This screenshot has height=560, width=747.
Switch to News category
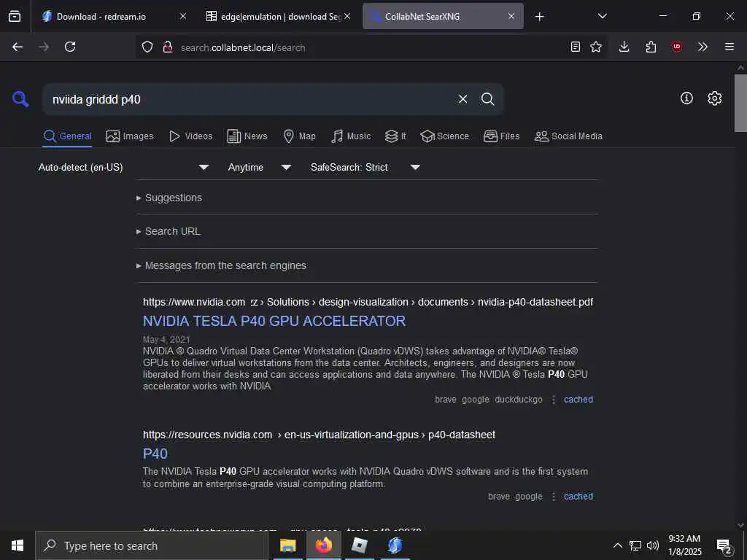pos(247,136)
